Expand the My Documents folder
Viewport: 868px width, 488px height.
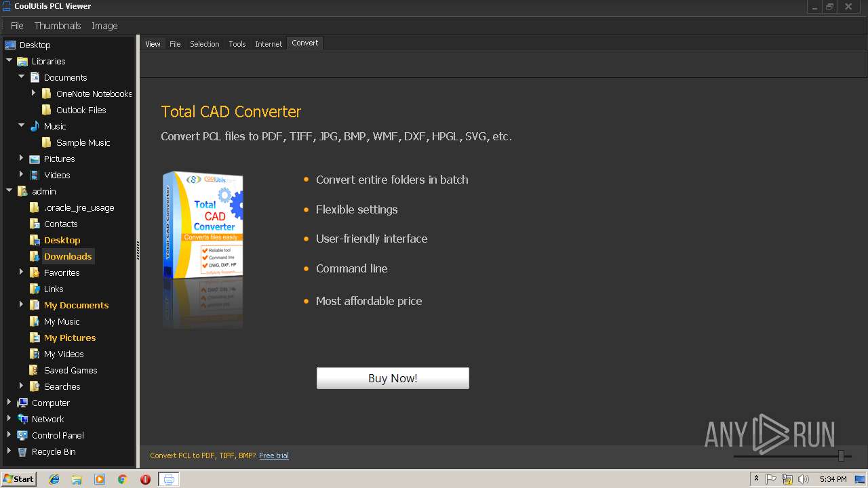pos(22,305)
